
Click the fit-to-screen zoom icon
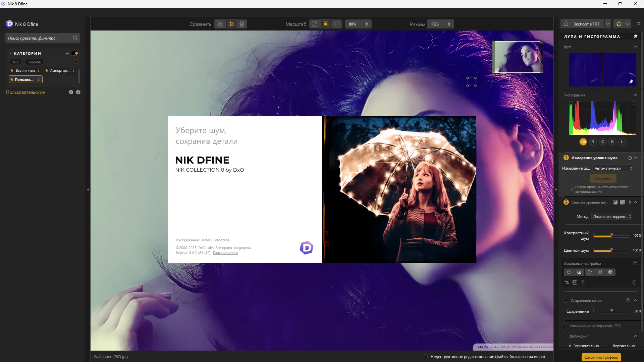point(315,24)
